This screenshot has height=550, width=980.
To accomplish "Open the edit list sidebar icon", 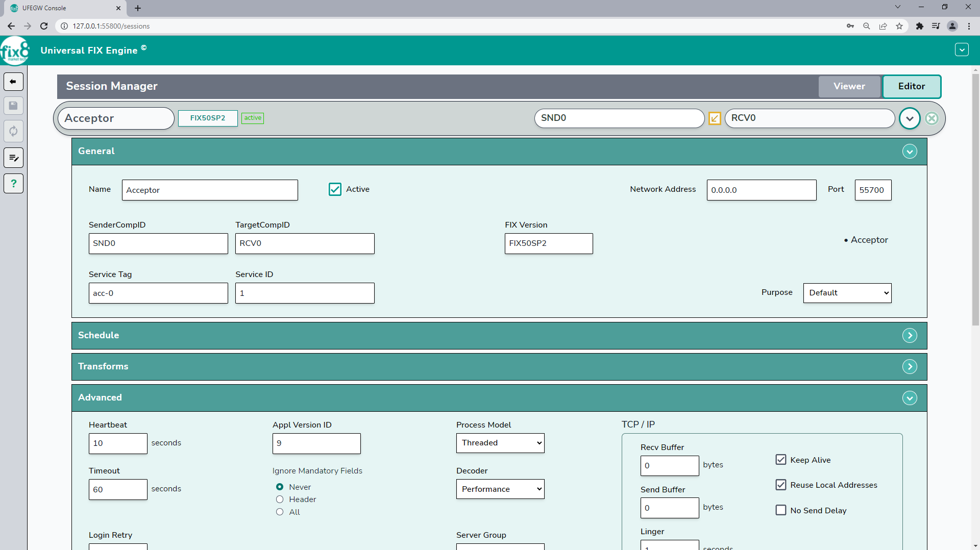I will [13, 158].
